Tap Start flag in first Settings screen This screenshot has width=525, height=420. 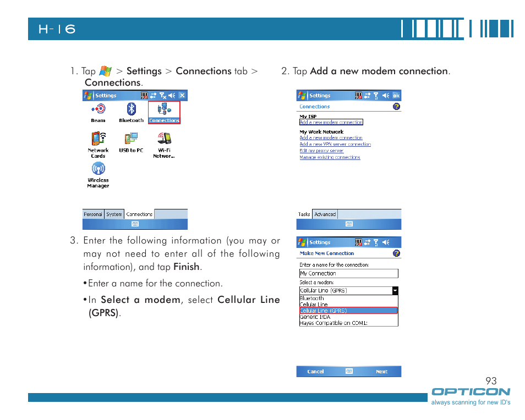(88, 96)
